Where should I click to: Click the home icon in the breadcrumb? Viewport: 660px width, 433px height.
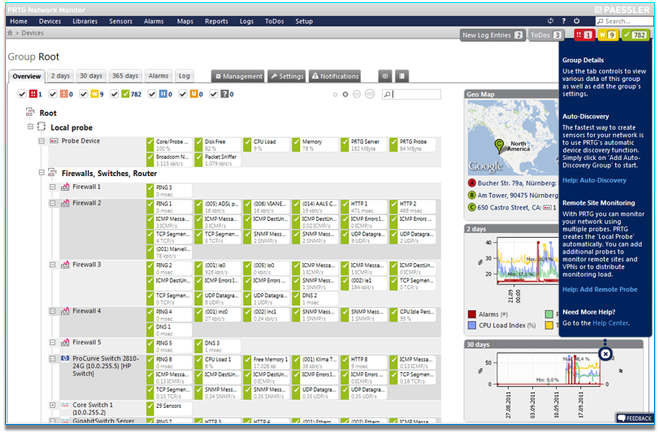click(11, 33)
